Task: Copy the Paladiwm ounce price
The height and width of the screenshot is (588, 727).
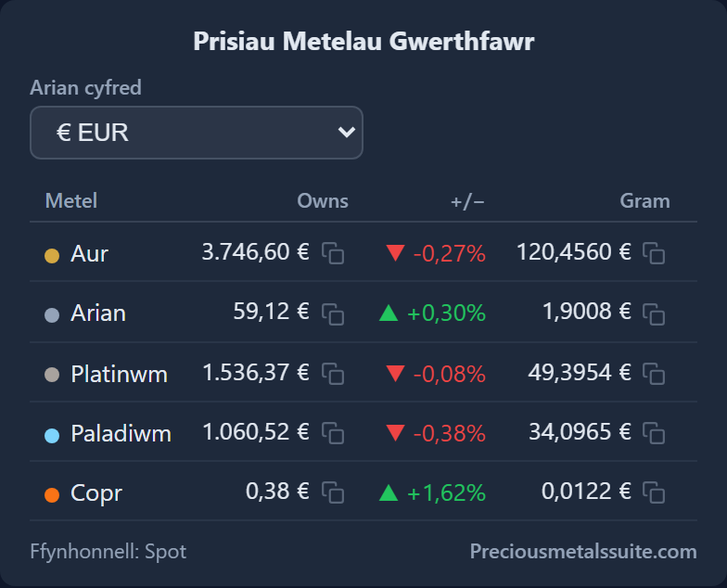Action: (x=333, y=433)
